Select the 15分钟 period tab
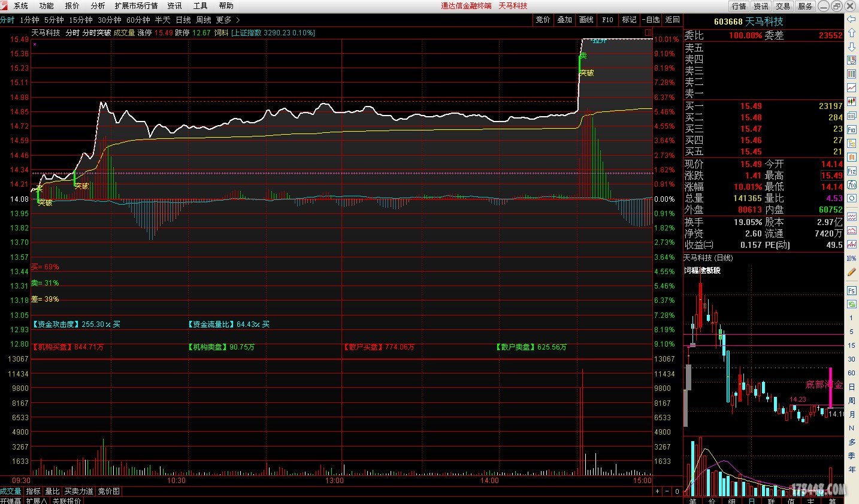 [x=81, y=20]
